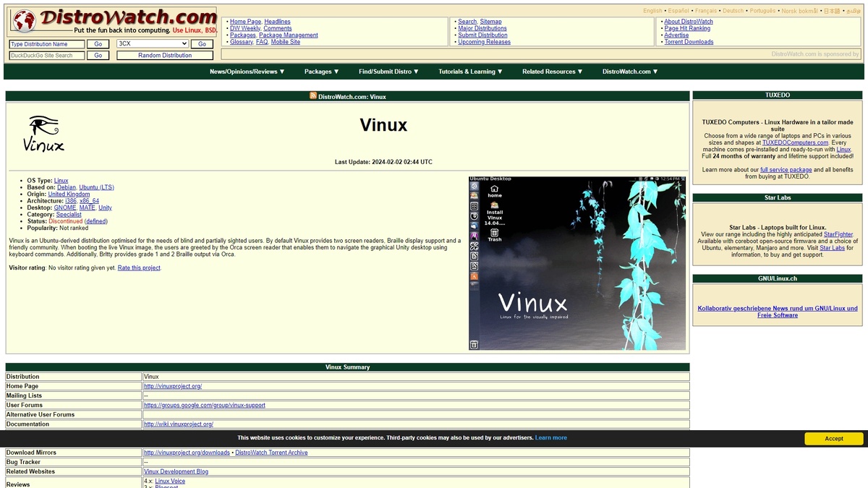Open the Sitemap link
The image size is (868, 488).
[x=490, y=22]
